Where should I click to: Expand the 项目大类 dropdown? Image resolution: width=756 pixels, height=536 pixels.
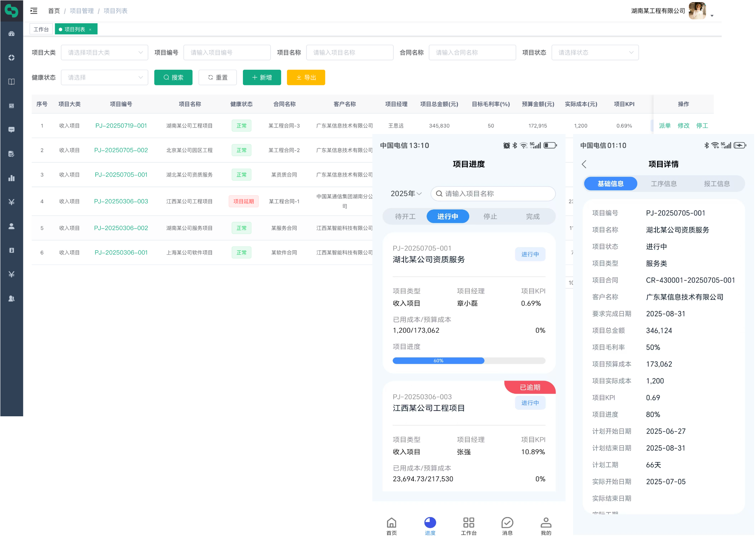coord(104,53)
